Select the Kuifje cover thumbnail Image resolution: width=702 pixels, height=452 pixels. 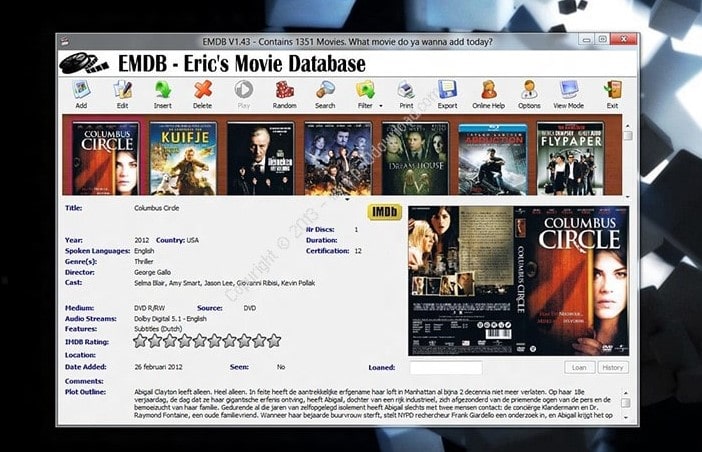coord(183,158)
